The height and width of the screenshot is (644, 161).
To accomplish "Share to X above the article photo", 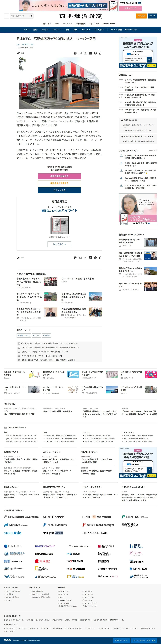I will click(x=90, y=53).
